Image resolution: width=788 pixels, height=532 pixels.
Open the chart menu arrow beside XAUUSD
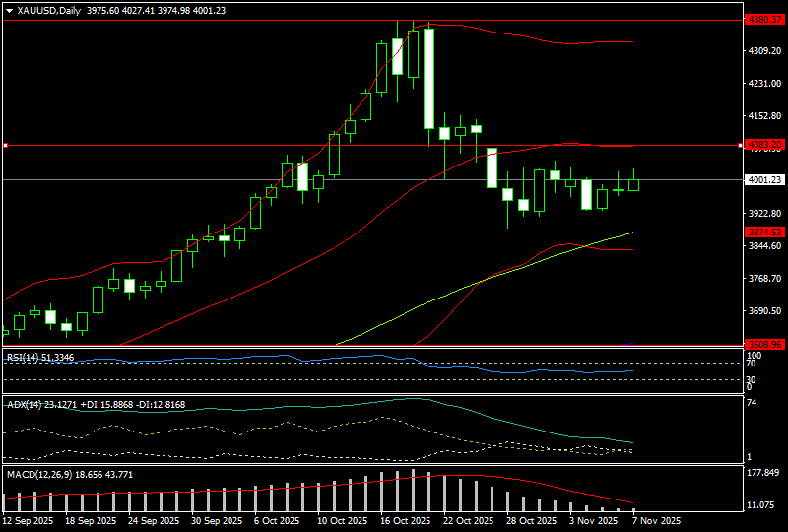[9, 10]
